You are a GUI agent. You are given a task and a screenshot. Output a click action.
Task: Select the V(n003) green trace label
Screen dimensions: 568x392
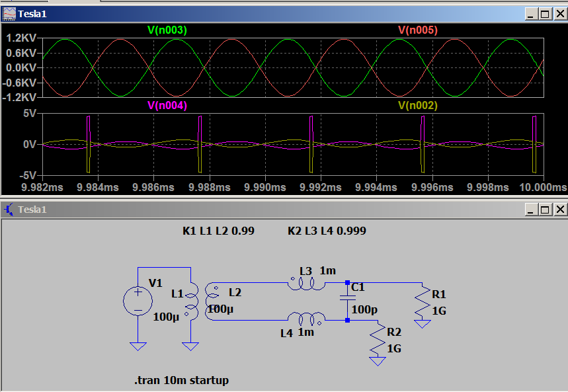point(167,30)
